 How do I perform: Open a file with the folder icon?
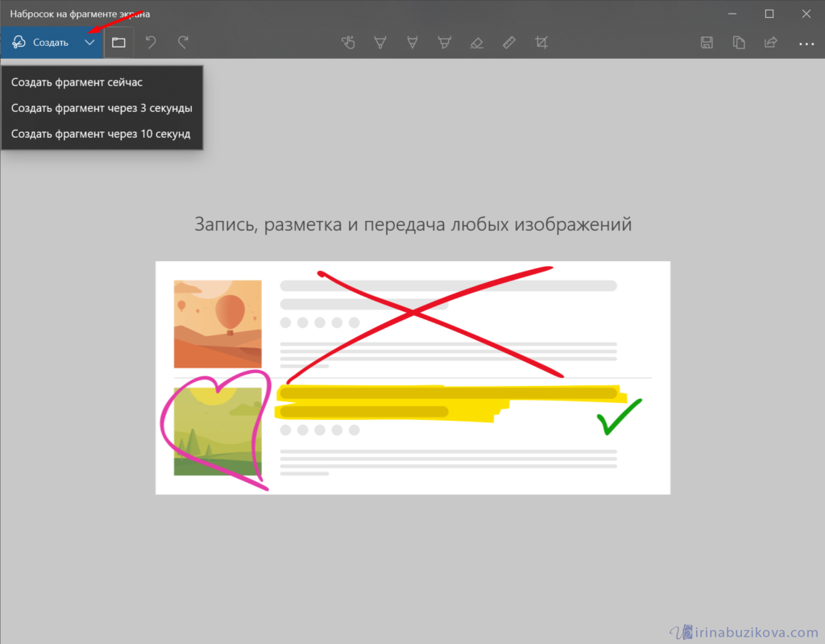118,42
